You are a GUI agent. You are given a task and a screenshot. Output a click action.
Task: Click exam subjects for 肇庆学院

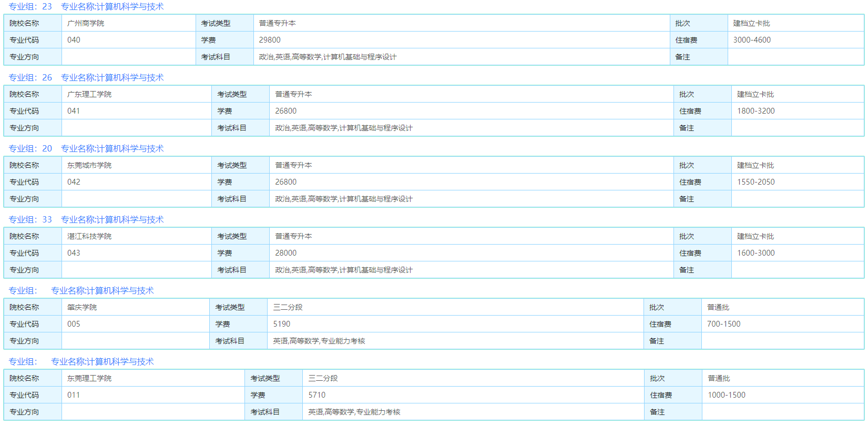pos(319,341)
